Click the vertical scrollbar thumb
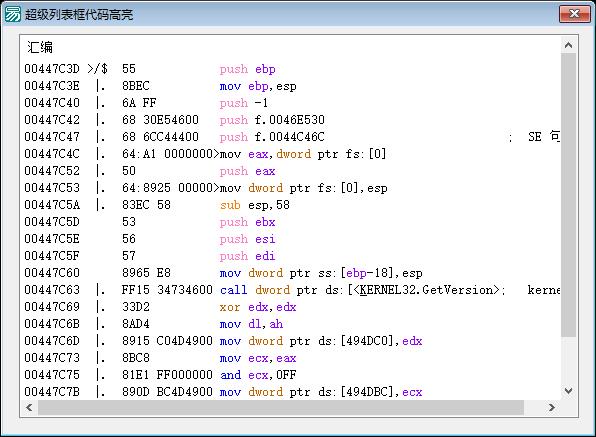This screenshot has height=437, width=596. 569,195
